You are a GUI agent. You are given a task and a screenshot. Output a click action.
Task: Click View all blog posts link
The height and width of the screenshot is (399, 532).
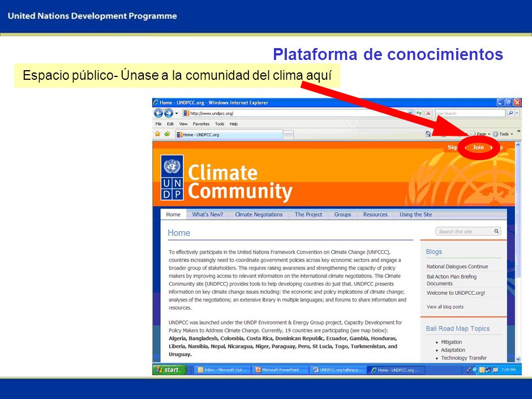coord(445,307)
